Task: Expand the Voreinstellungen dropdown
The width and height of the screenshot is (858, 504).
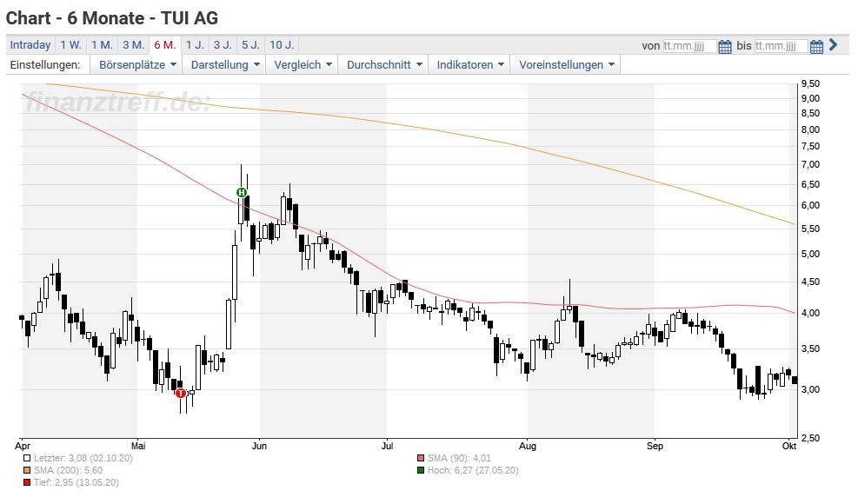Action: coord(566,64)
